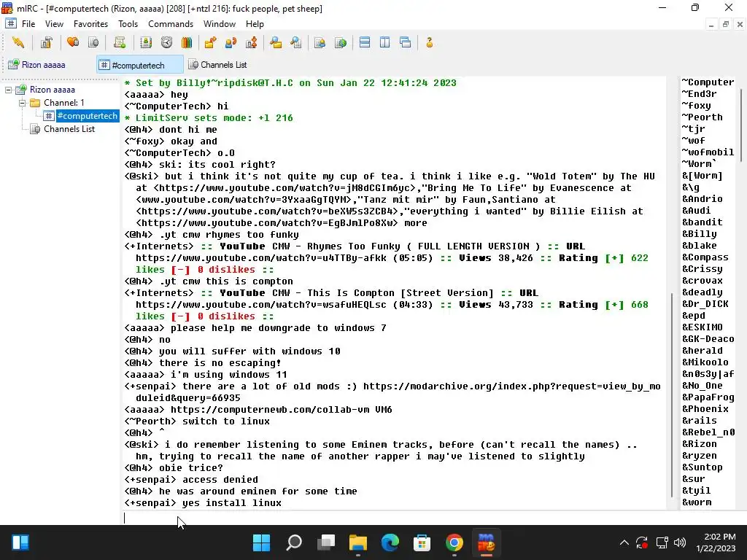Viewport: 747px width, 560px height.
Task: Open the Favorites menu
Action: (x=90, y=24)
